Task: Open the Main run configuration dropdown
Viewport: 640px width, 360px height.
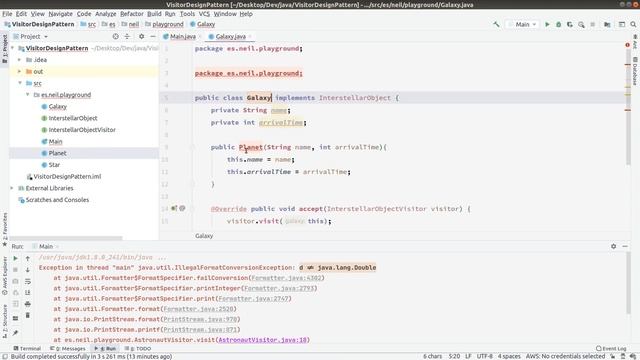Action: [522, 24]
